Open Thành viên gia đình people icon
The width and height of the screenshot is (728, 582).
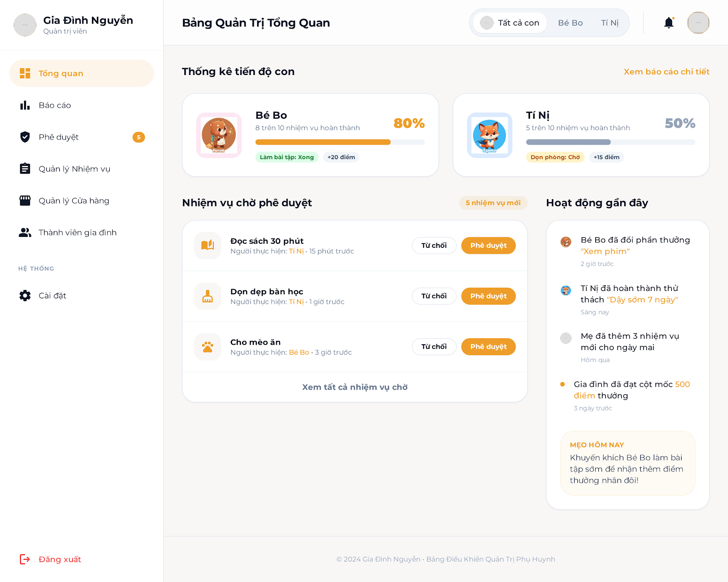[25, 232]
